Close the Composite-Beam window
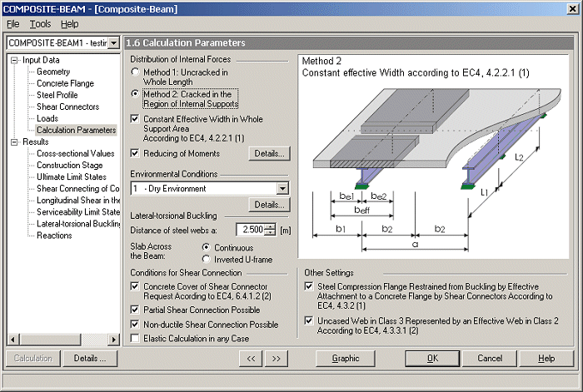The height and width of the screenshot is (392, 583). tap(573, 9)
